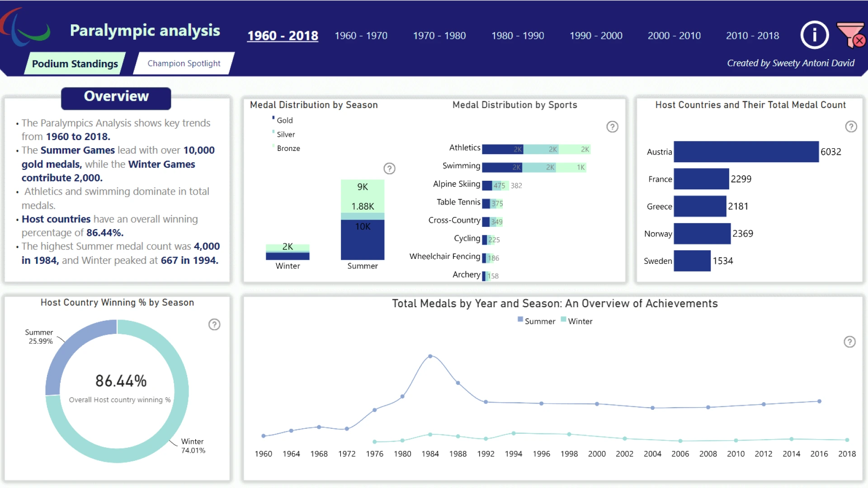The image size is (868, 488).
Task: Click 'Paralympic analysis' title
Action: tap(145, 30)
